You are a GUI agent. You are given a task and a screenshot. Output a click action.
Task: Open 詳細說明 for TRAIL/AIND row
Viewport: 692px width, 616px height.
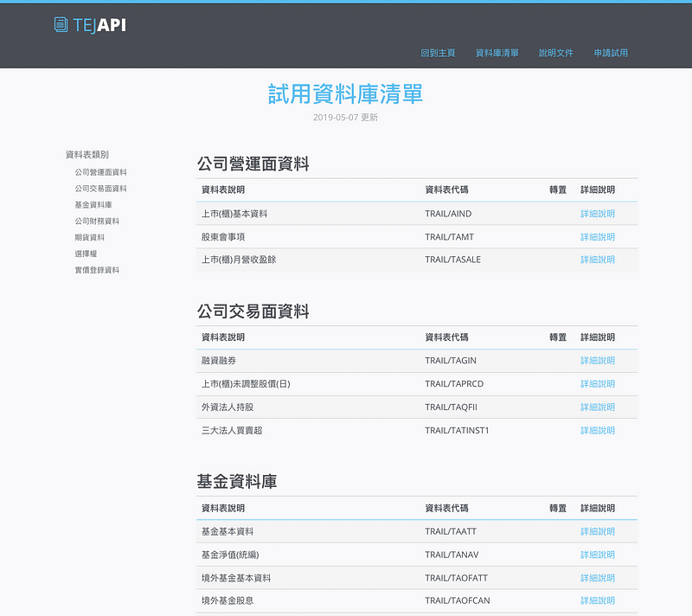[597, 214]
